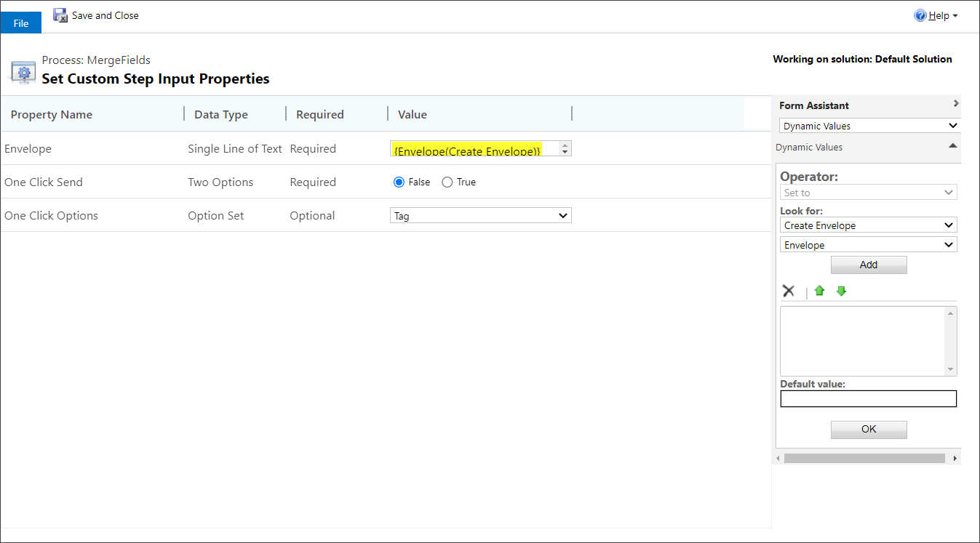Screen dimensions: 980x543
Task: Click the process gear icon beside Process: MergeFields
Action: click(x=23, y=71)
